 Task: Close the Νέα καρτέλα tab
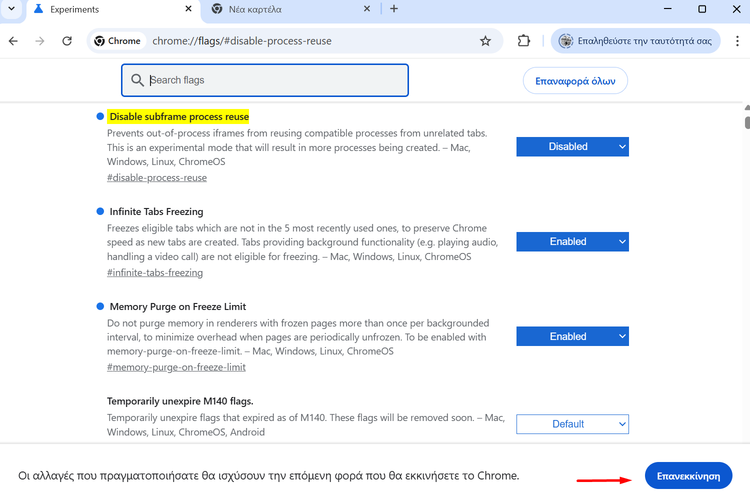click(367, 9)
